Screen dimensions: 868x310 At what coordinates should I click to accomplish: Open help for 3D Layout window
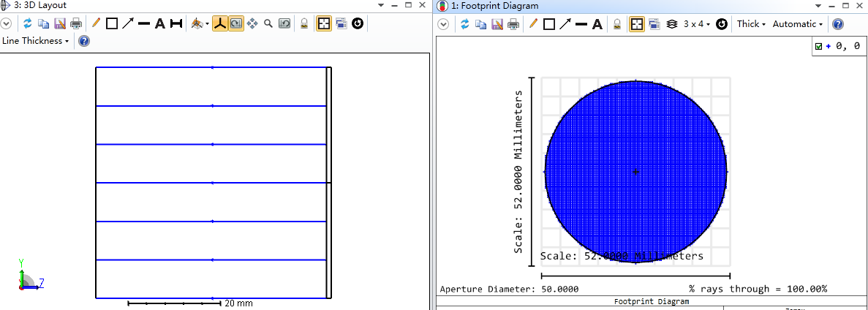tap(83, 41)
